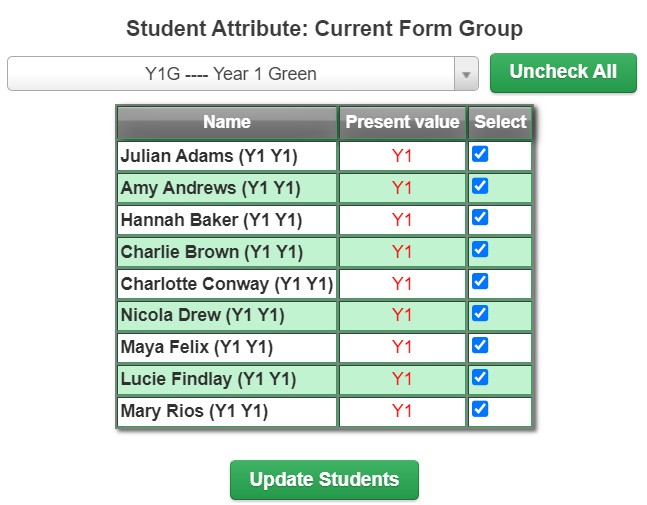
Task: Toggle Nicola Drew's select checkbox
Action: (480, 313)
